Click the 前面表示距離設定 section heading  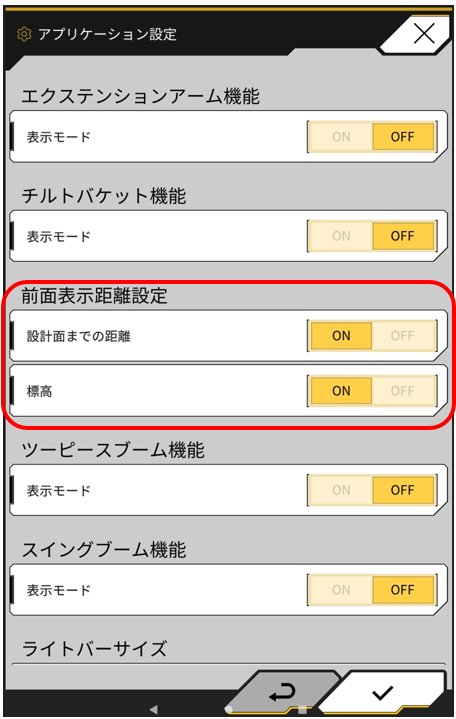(95, 296)
